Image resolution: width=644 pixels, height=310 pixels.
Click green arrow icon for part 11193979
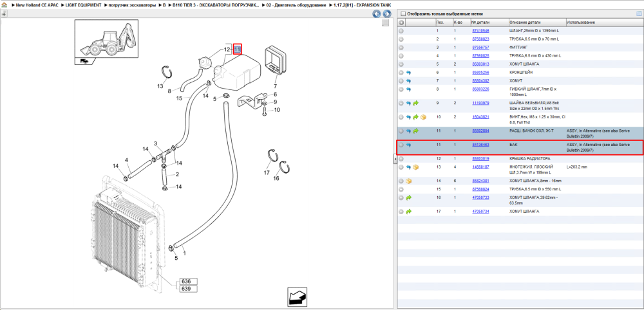pyautogui.click(x=415, y=103)
